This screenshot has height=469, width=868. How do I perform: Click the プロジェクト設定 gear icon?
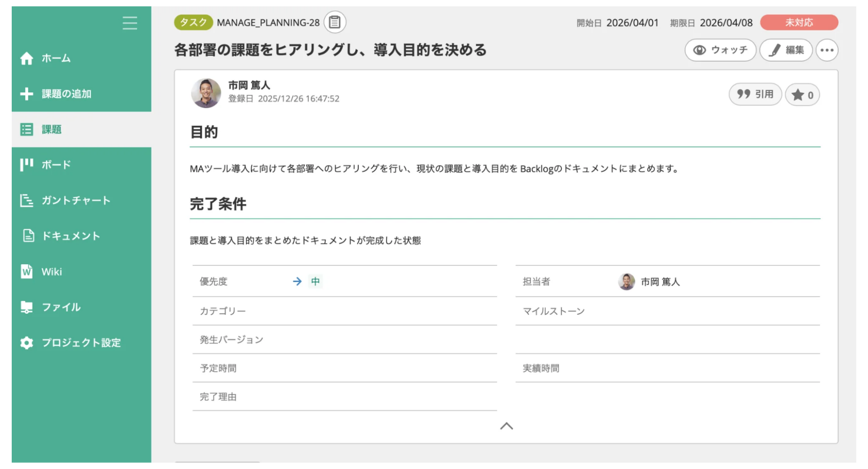[x=26, y=343]
